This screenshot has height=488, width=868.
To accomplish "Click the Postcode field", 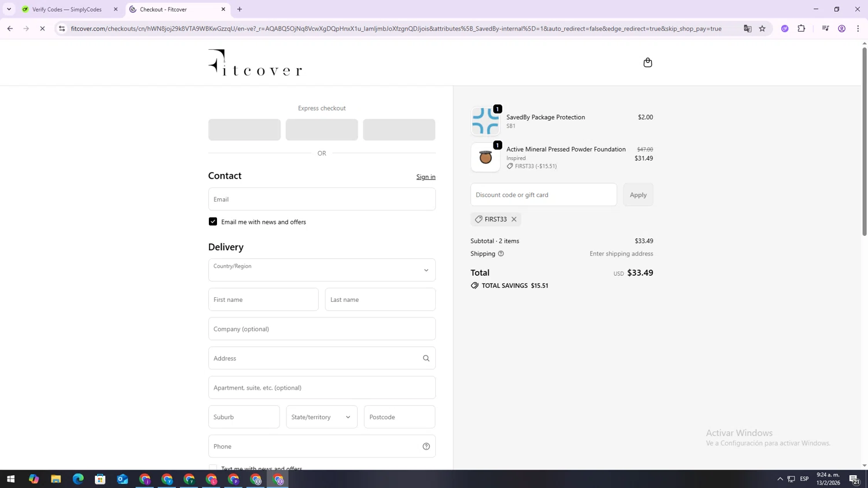I will click(399, 417).
